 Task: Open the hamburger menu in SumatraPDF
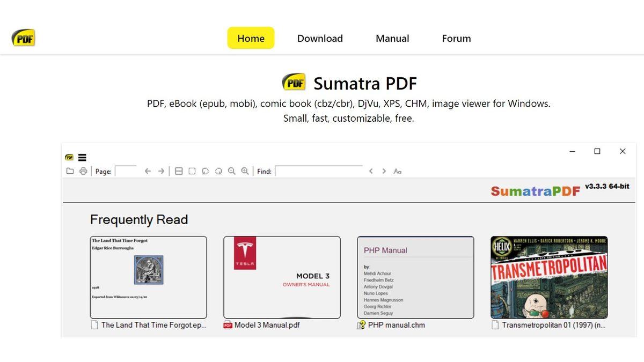click(x=82, y=158)
